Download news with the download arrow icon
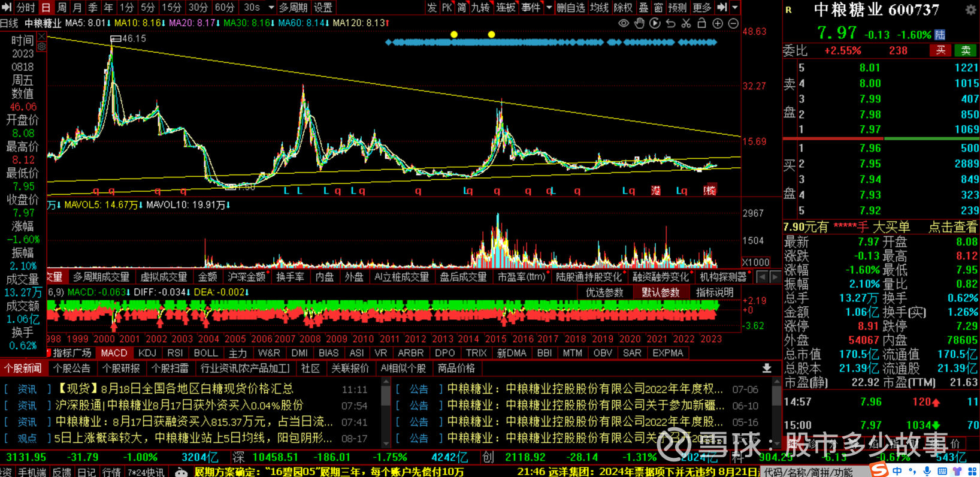Screen dimensions: 980x477 coord(766,368)
